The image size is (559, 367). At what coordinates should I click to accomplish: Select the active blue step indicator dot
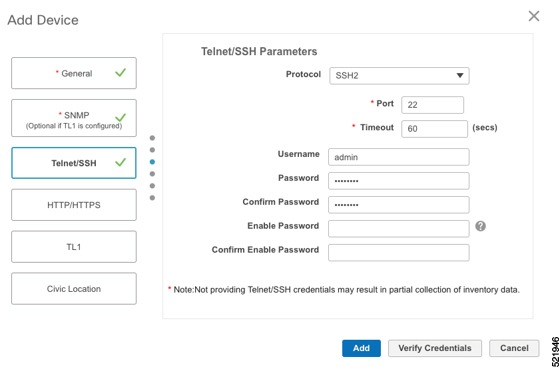coord(152,162)
